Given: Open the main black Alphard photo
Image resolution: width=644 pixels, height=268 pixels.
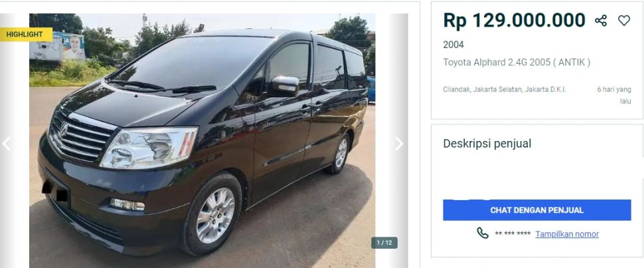Looking at the screenshot, I should tap(202, 140).
